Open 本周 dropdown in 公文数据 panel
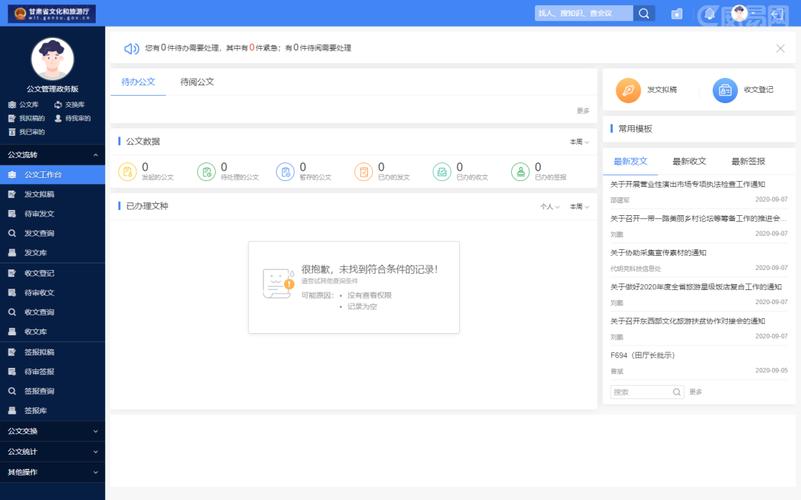Viewport: 801px width, 500px height. [579, 142]
